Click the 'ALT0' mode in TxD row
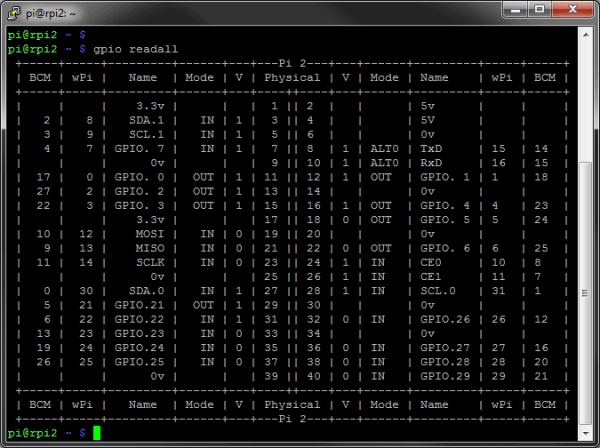 coord(384,148)
